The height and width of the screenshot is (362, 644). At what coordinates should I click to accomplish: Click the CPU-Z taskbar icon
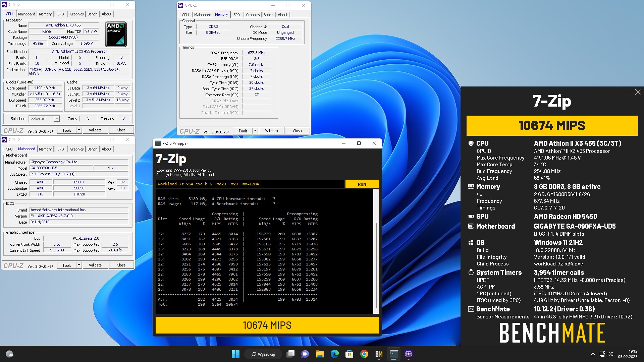[x=409, y=354]
